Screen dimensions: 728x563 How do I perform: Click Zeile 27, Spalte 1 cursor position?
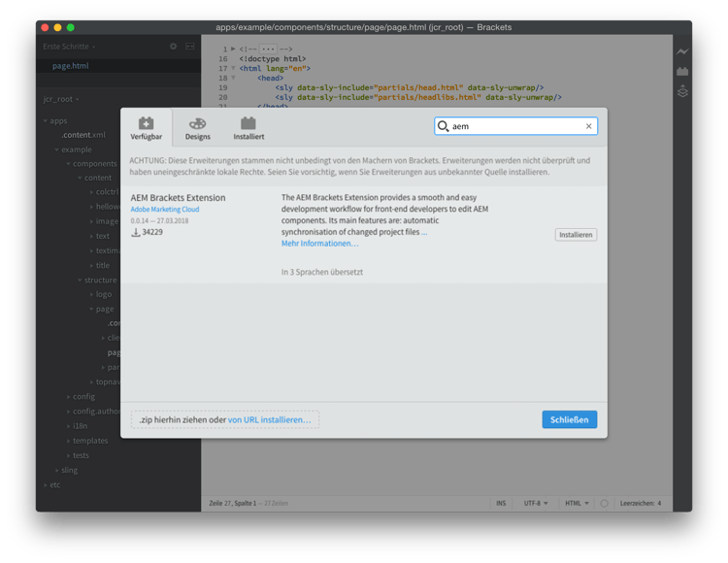[233, 503]
